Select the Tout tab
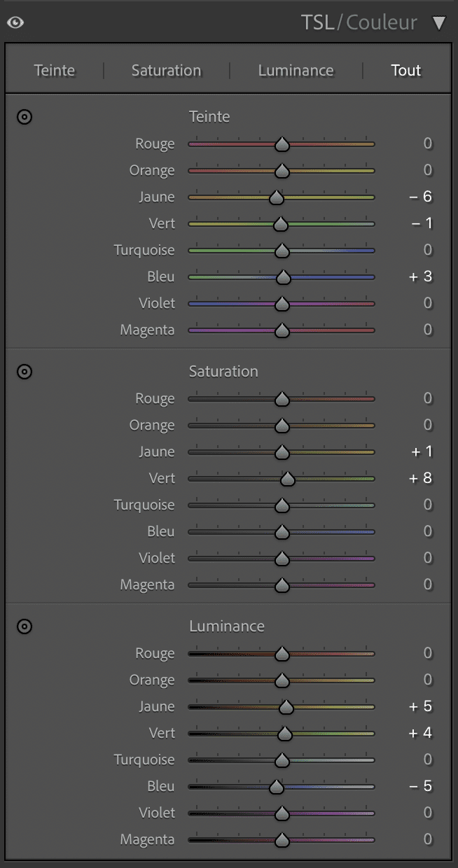 [x=406, y=71]
